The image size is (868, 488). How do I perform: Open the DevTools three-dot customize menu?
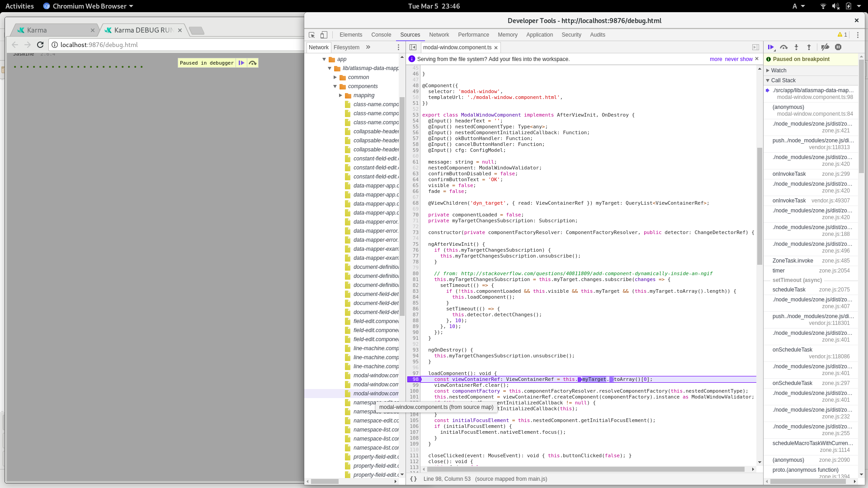[858, 35]
